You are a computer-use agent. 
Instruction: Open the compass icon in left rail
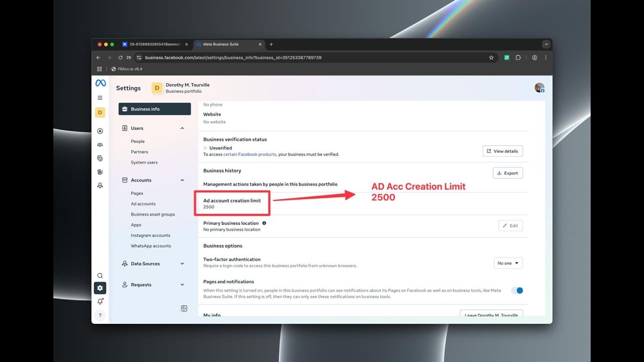tap(100, 131)
